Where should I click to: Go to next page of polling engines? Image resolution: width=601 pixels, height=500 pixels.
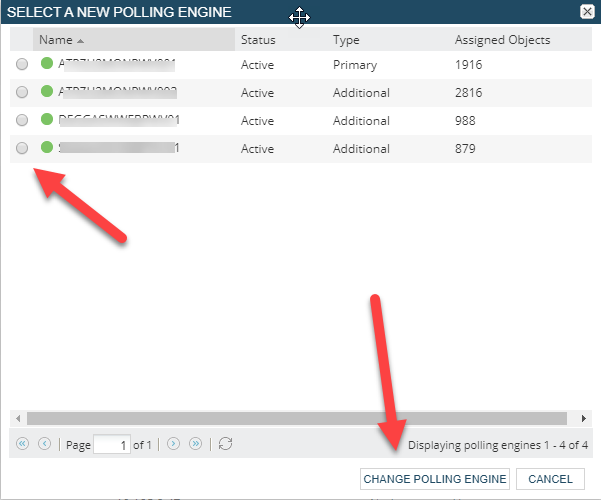coord(173,444)
